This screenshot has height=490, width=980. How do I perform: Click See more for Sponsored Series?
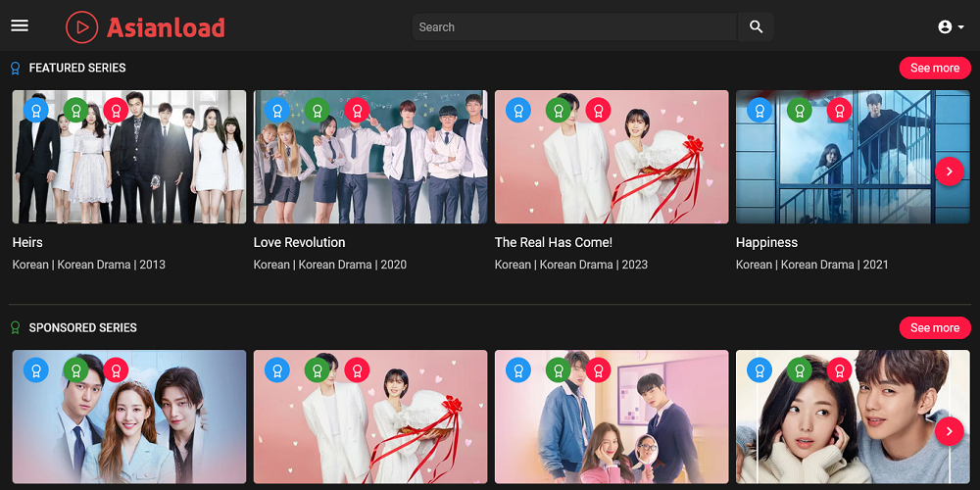(934, 328)
